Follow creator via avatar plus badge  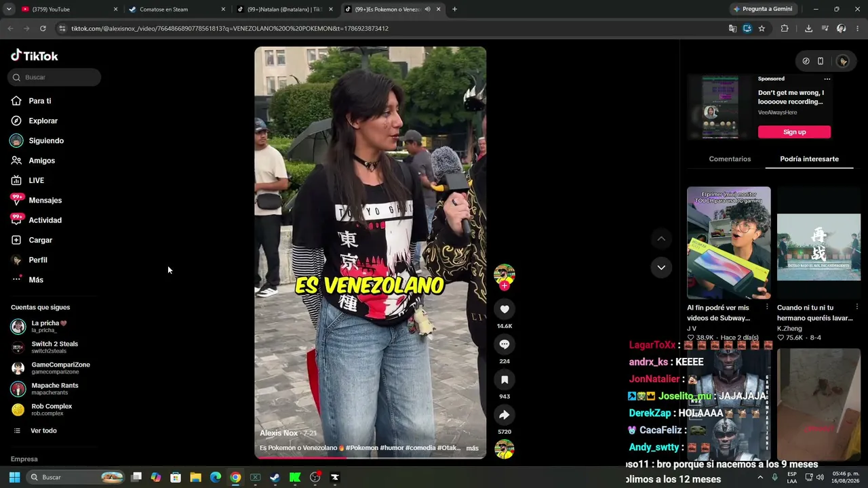tap(504, 286)
